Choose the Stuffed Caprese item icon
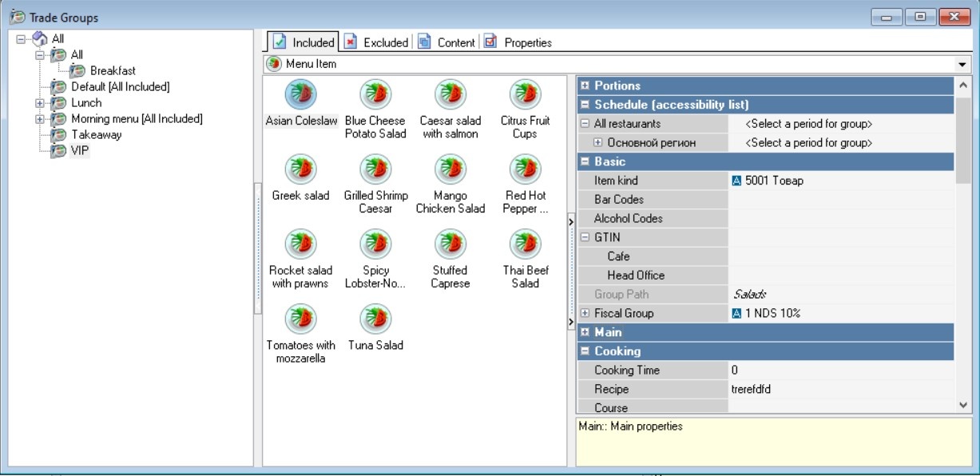This screenshot has width=980, height=476. pos(450,244)
